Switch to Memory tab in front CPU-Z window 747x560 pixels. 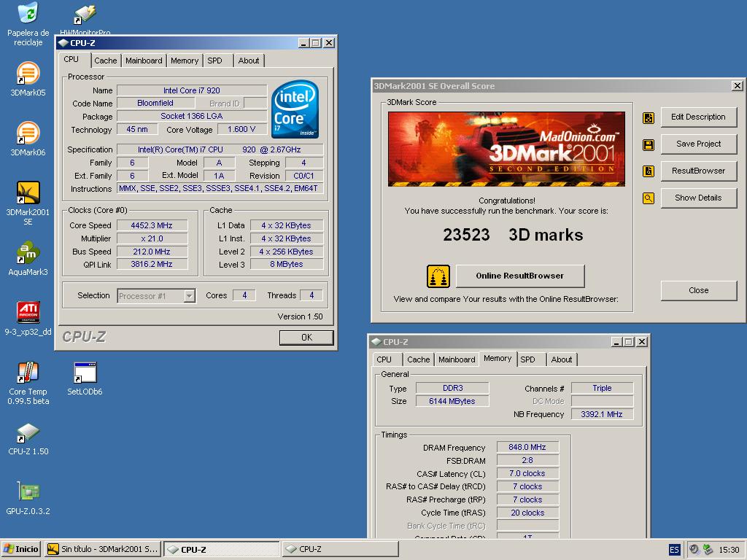185,61
